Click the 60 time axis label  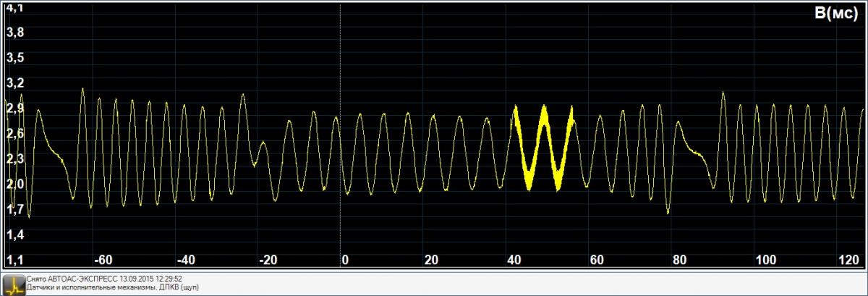(x=597, y=260)
